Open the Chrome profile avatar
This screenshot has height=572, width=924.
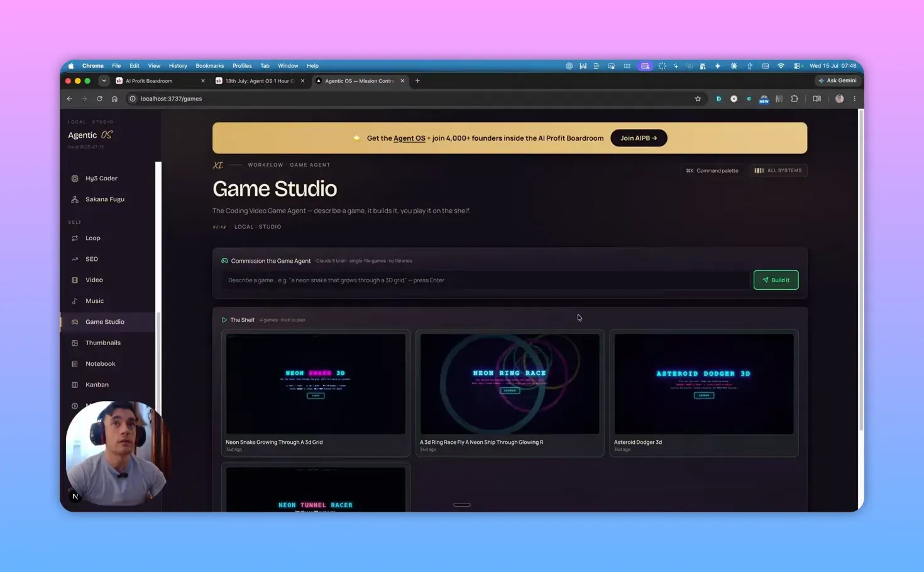pos(839,99)
